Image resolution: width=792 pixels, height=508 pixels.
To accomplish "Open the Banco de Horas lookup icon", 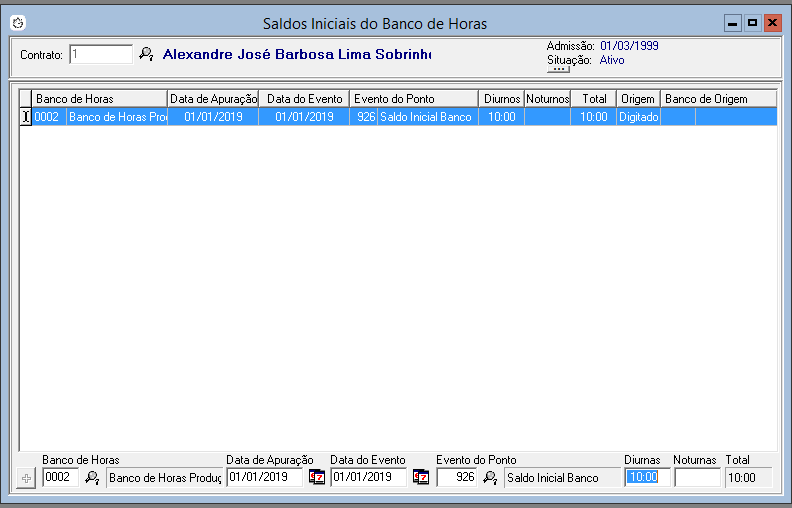I will pos(92,478).
